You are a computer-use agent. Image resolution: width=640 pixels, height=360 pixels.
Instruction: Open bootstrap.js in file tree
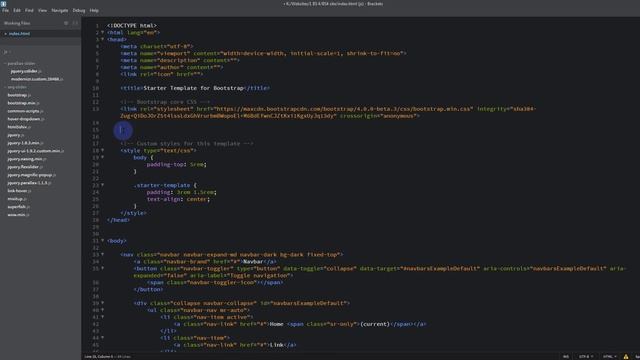point(19,95)
